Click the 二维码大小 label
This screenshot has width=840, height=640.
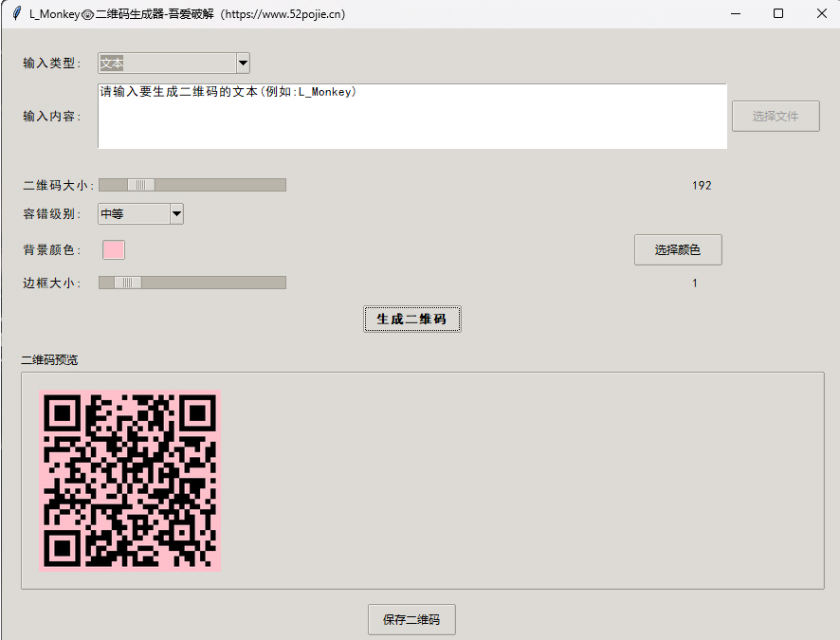point(59,186)
